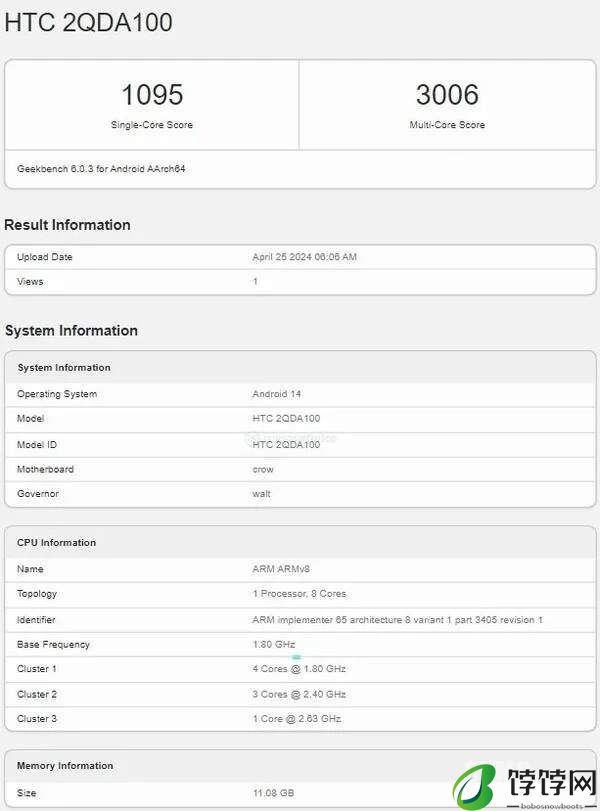Select the motherboard value crow
600x811 pixels.
[263, 469]
